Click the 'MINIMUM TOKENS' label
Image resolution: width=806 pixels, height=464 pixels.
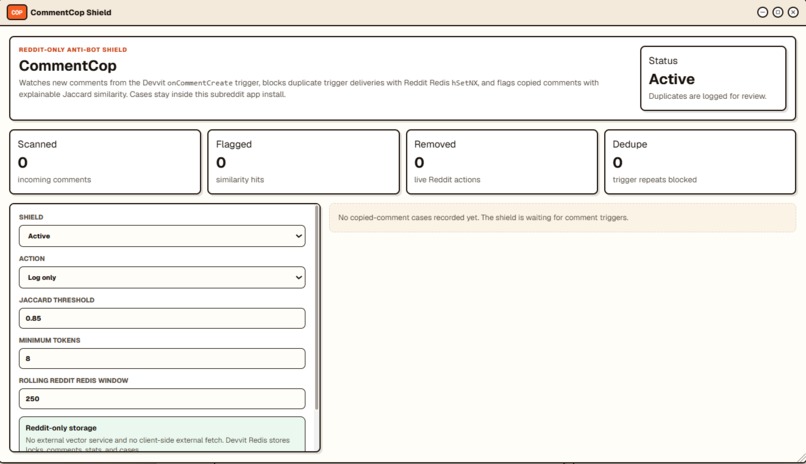(49, 340)
